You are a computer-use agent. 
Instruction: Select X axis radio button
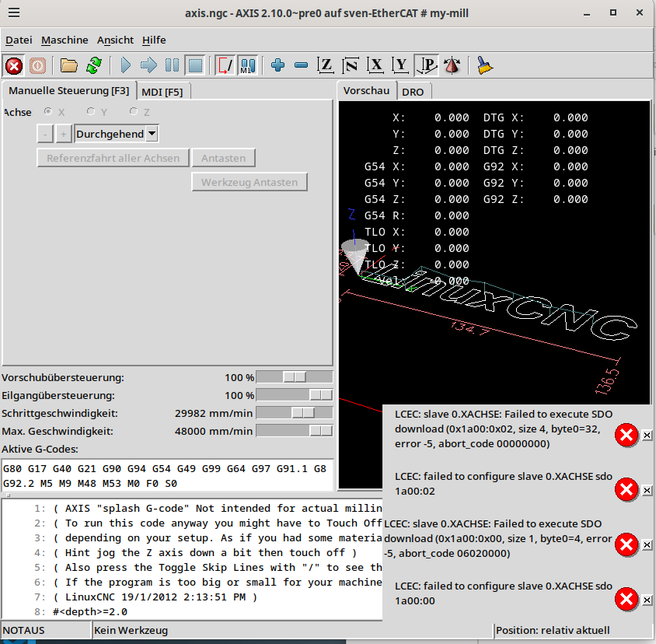[x=48, y=111]
